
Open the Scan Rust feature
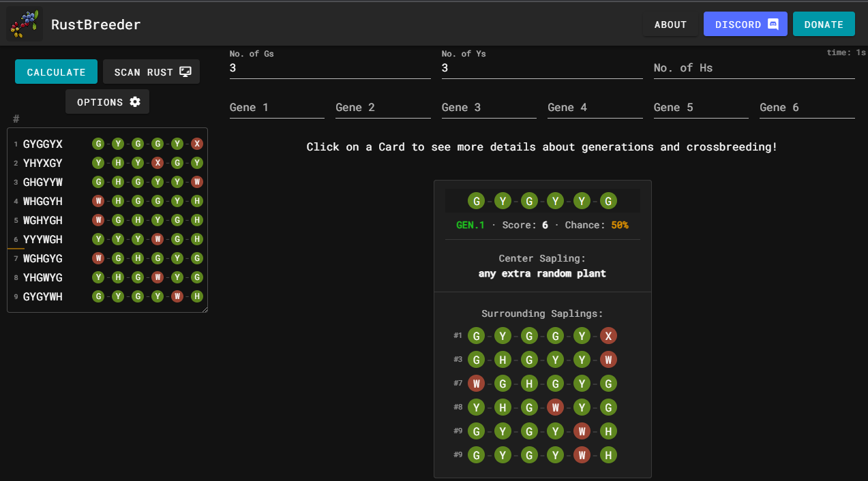coord(151,72)
